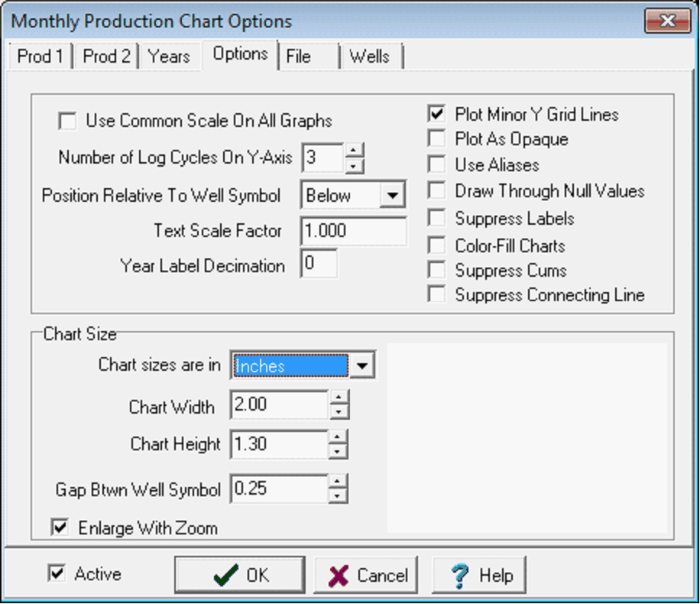Viewport: 700px width, 604px height.
Task: Switch to the Prod 1 tab
Action: (x=40, y=57)
